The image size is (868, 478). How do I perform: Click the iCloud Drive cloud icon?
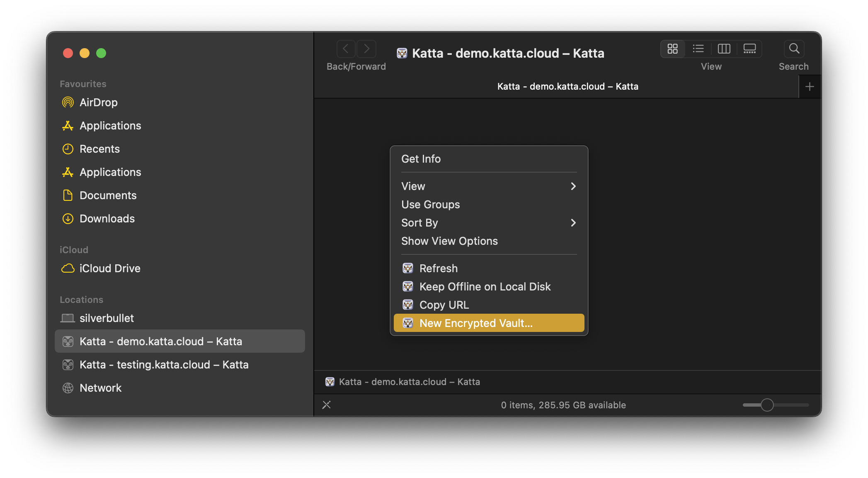[x=68, y=268]
